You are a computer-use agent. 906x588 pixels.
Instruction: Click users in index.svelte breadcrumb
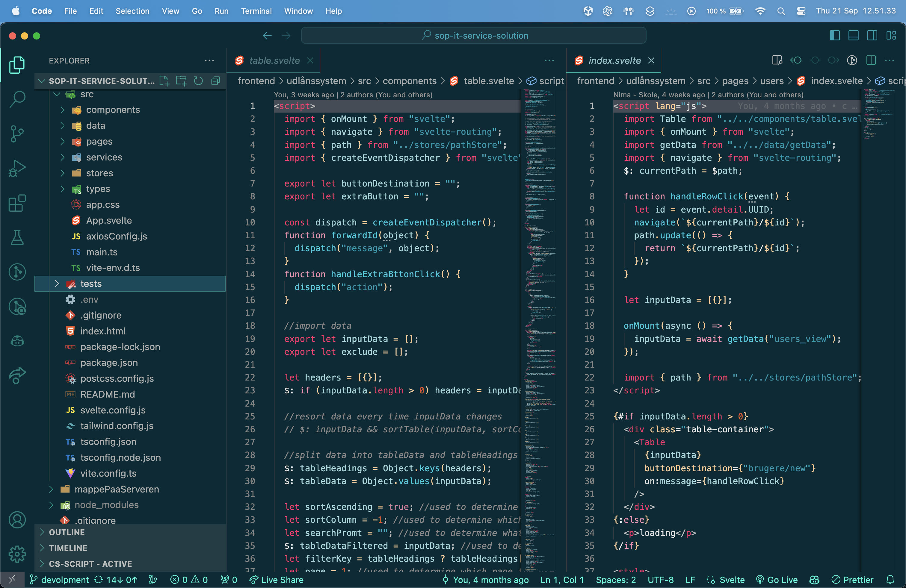click(x=771, y=81)
